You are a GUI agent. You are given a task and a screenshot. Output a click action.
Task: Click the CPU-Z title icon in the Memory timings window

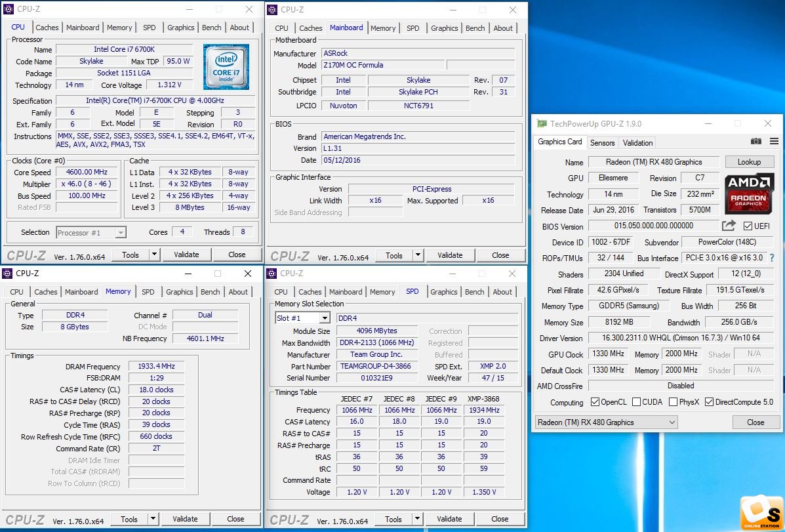[x=7, y=273]
